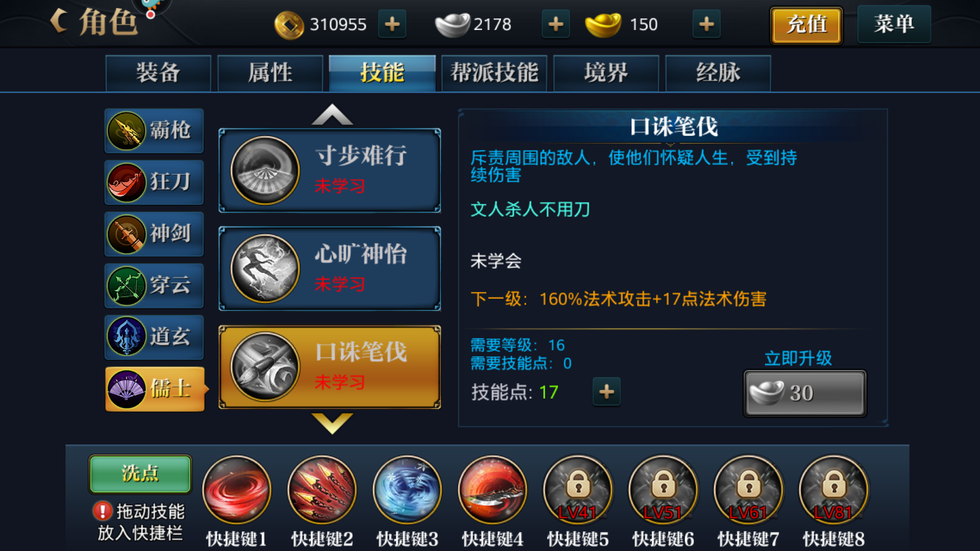Click the 充值 recharge button
980x551 pixels.
tap(806, 25)
